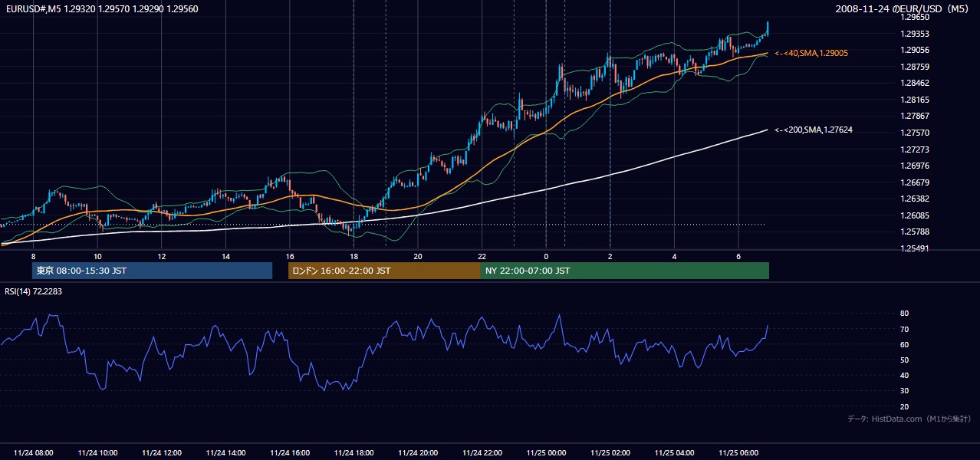Click the '2008-11-24 のEUR/USD (M5)' chart title
The image size is (980, 460).
point(902,8)
